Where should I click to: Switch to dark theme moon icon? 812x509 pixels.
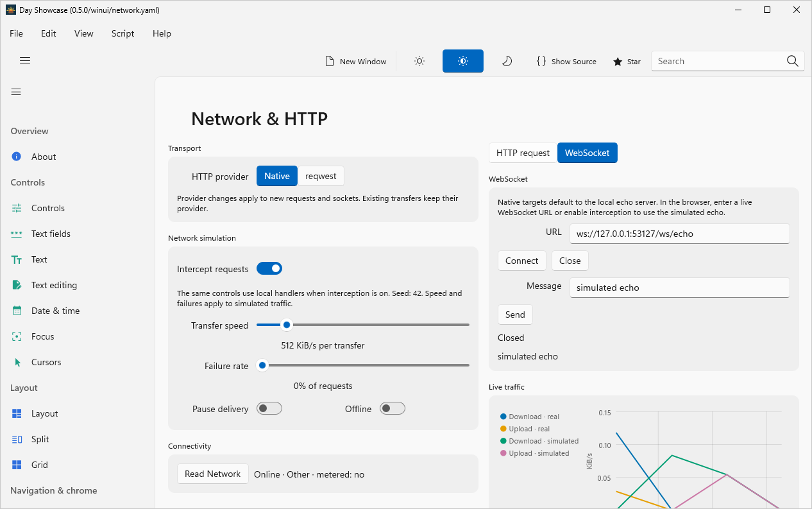[x=507, y=61]
